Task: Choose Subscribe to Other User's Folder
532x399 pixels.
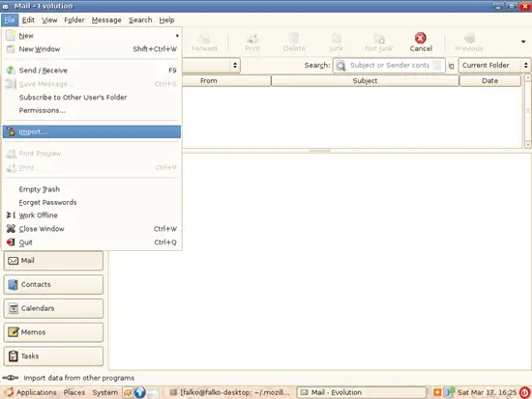Action: click(x=92, y=98)
